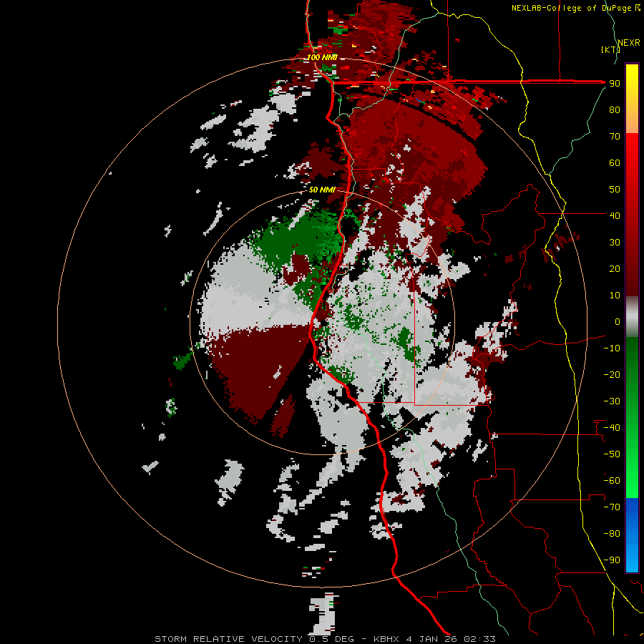
Task: Click the [KT] units label
Action: pos(610,49)
